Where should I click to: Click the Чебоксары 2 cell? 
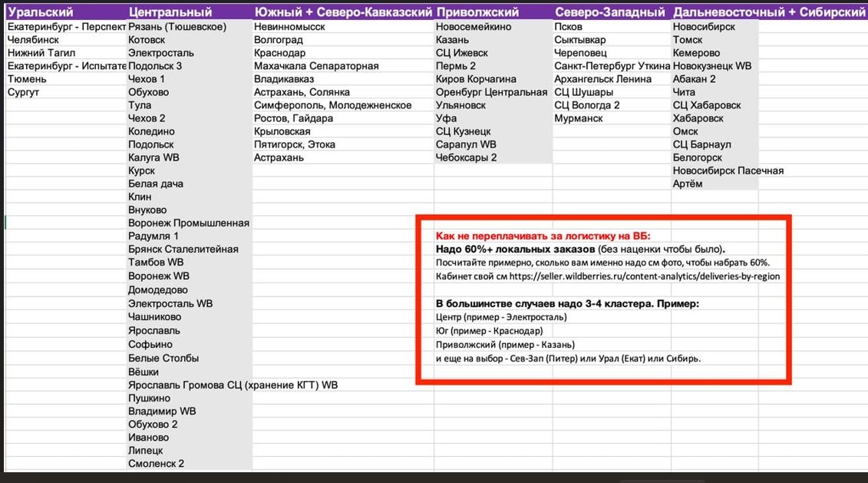(493, 157)
